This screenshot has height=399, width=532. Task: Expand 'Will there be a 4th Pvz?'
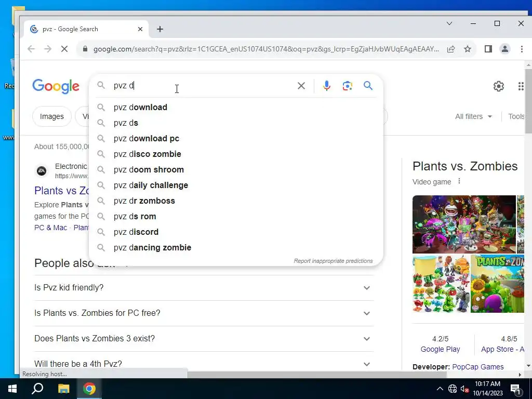pyautogui.click(x=204, y=364)
